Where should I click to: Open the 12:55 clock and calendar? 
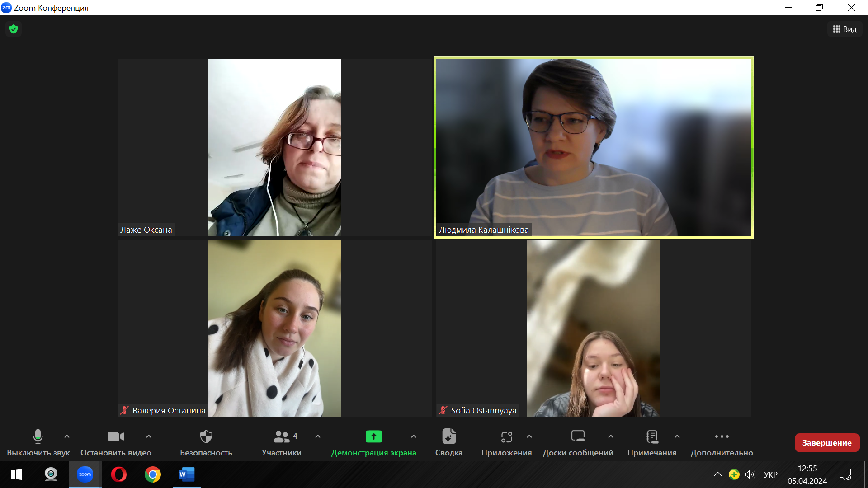(x=807, y=474)
